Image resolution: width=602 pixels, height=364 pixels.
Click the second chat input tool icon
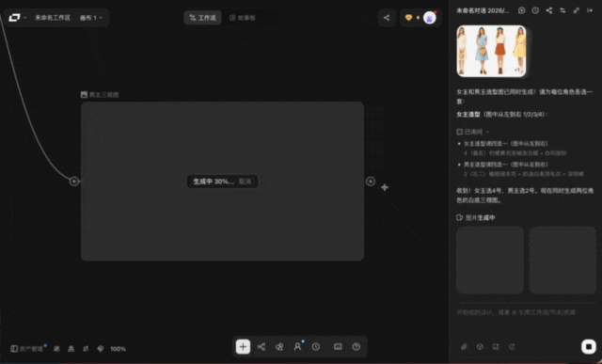pos(480,347)
